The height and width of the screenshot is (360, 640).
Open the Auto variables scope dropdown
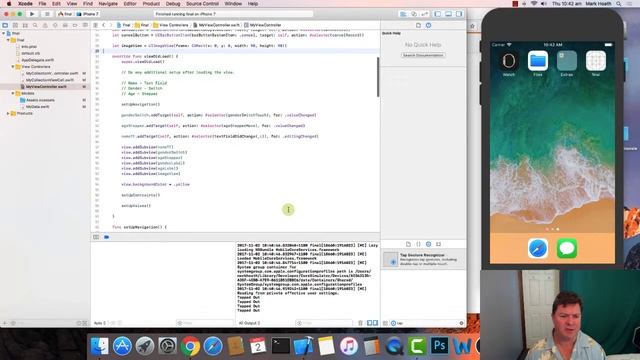(x=100, y=323)
